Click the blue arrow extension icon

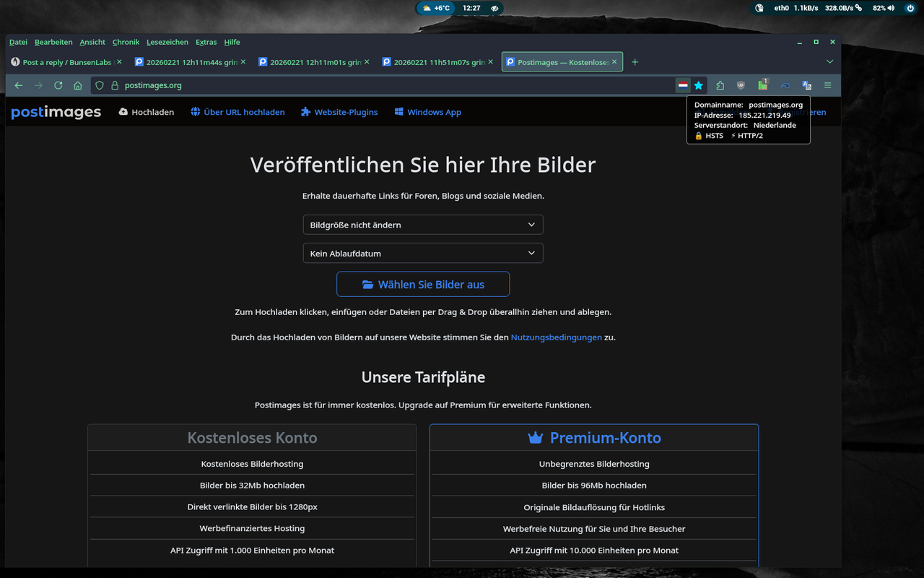click(x=785, y=85)
